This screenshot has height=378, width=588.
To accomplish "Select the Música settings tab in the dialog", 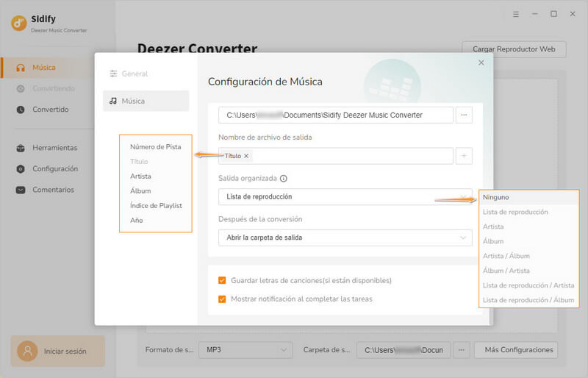I will tap(146, 101).
